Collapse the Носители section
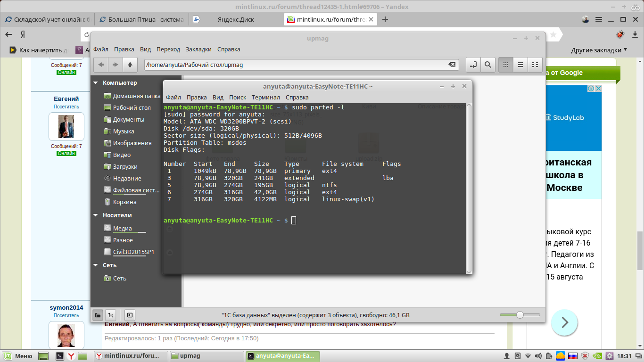 click(96, 215)
